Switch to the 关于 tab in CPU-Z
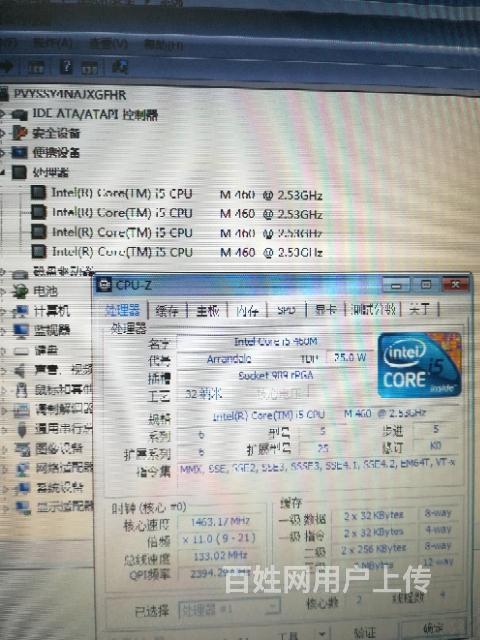The image size is (480, 640). click(420, 309)
